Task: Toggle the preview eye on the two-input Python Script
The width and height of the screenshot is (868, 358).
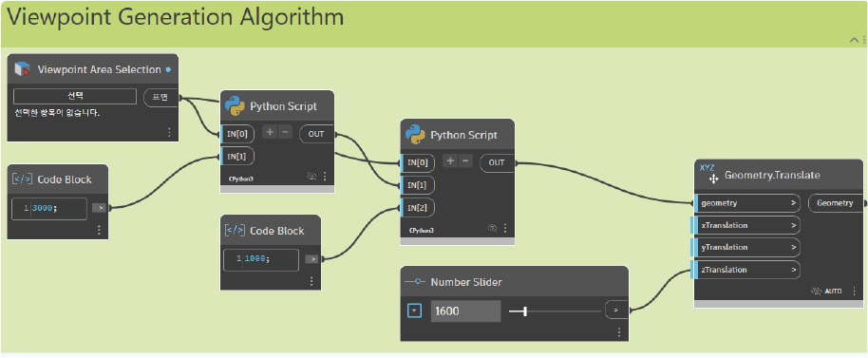Action: click(311, 177)
